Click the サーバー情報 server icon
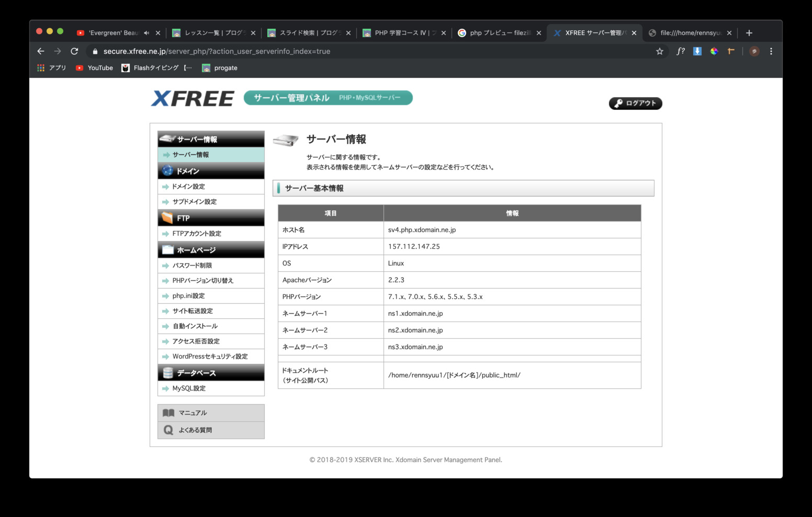Image resolution: width=812 pixels, height=517 pixels. [166, 138]
